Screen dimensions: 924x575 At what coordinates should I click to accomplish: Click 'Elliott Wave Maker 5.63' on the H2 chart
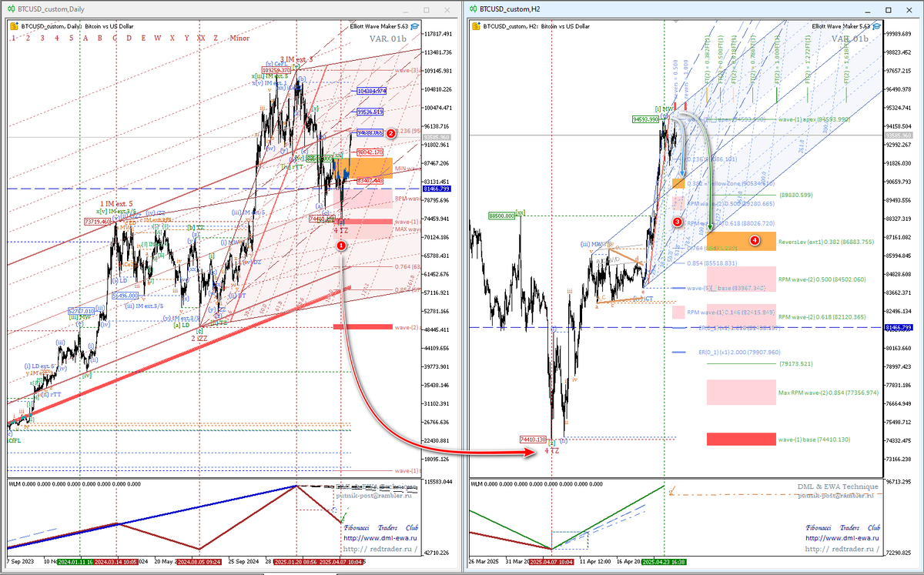tap(841, 26)
